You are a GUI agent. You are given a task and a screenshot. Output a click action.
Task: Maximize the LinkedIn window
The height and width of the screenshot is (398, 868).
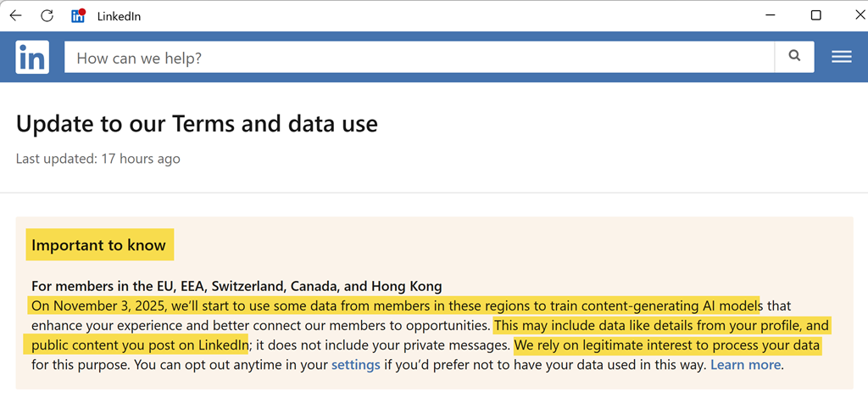click(x=815, y=15)
